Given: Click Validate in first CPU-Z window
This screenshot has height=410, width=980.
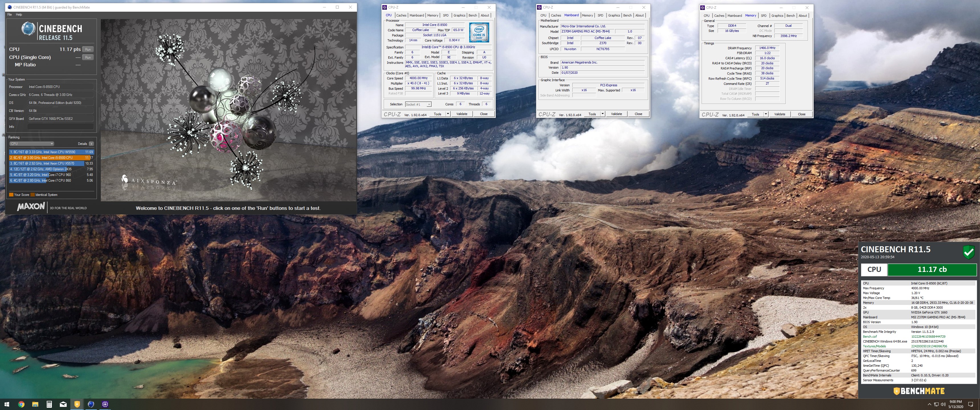Looking at the screenshot, I should [462, 114].
